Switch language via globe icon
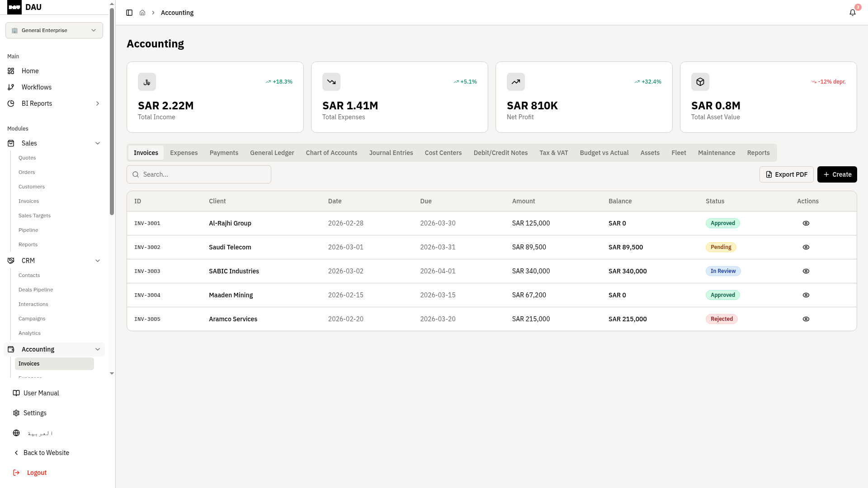 click(x=16, y=433)
